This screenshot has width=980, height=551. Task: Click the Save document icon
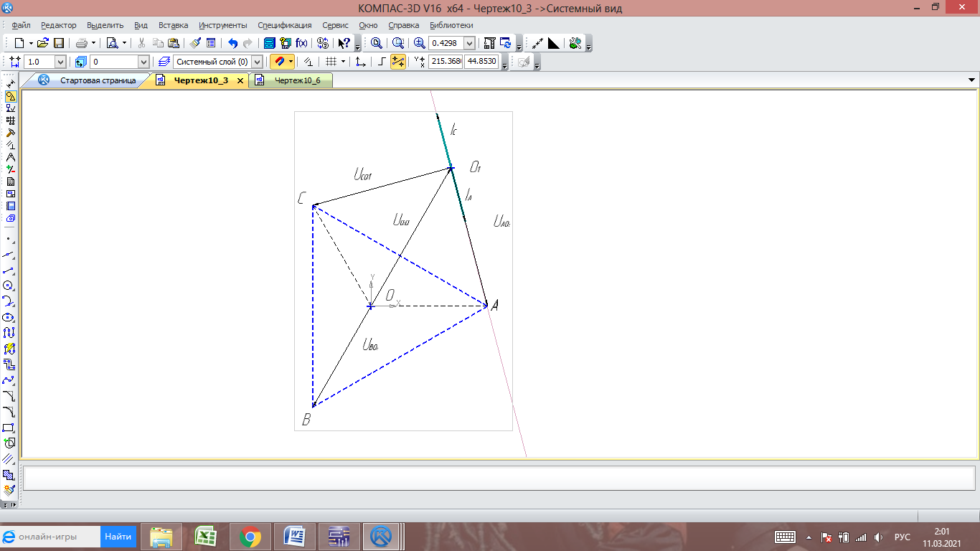click(59, 43)
